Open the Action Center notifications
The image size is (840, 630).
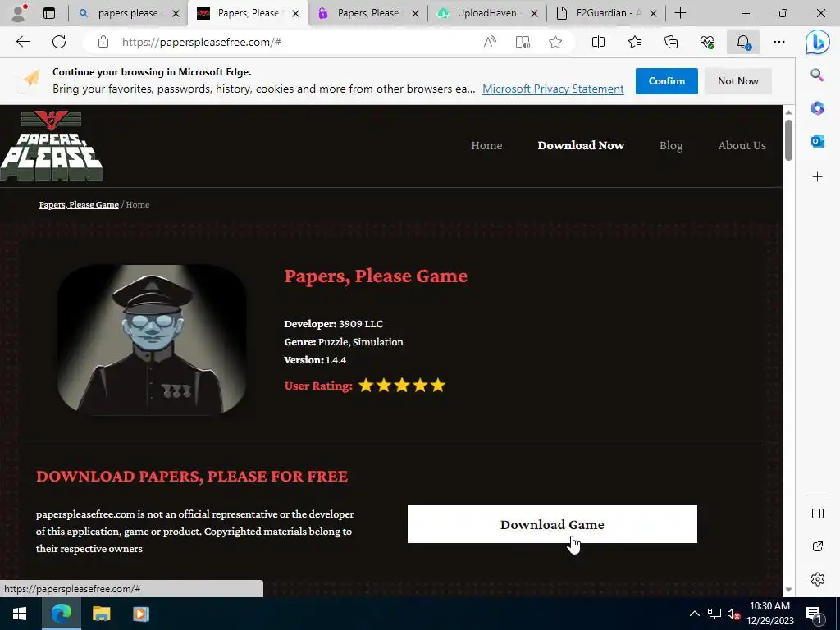(x=815, y=615)
